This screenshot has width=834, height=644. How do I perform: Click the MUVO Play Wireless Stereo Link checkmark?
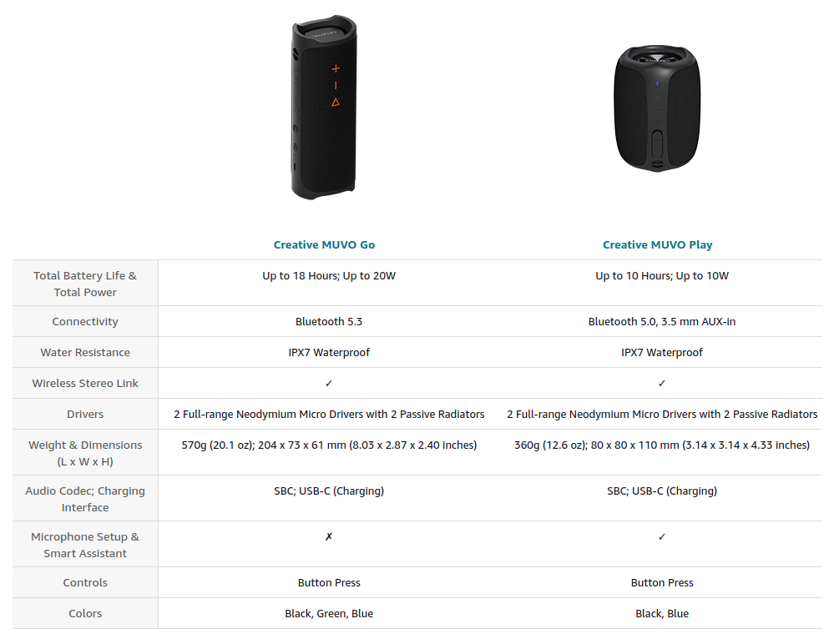click(x=662, y=384)
